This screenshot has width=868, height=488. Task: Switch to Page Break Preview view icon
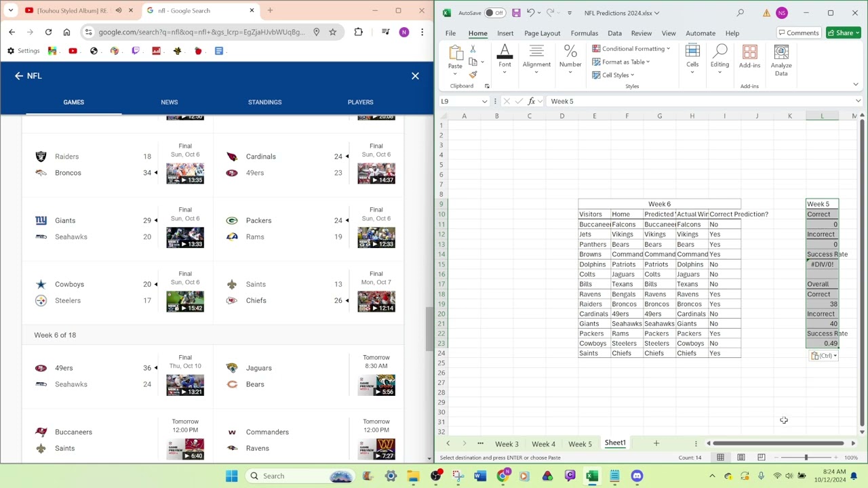761,457
